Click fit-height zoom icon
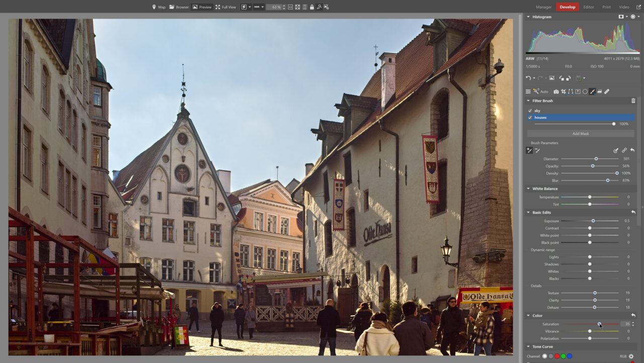 [304, 7]
